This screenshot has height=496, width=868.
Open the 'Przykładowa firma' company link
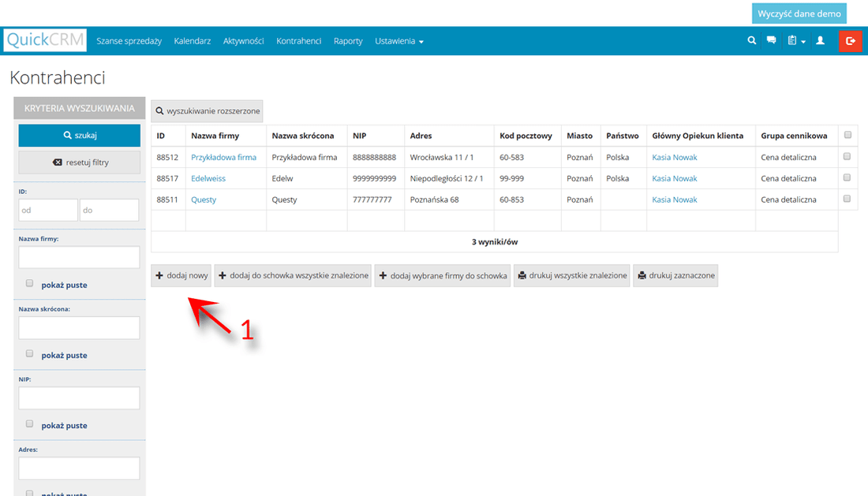point(223,157)
